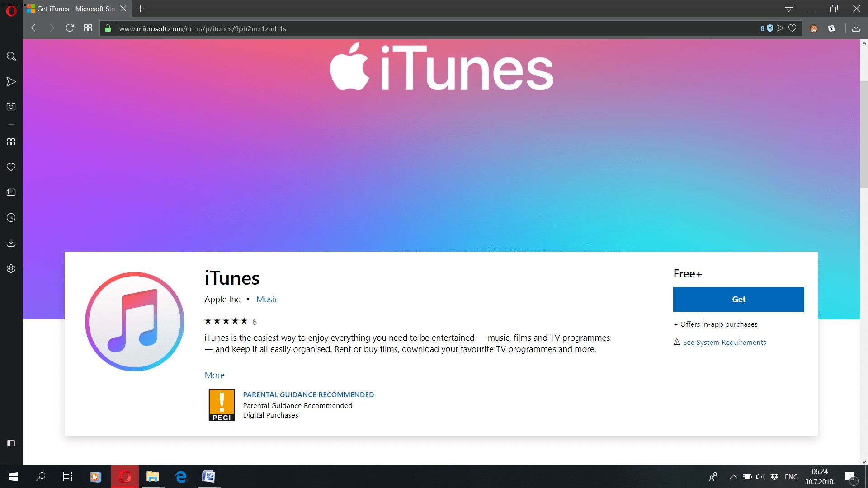Open history with the sidebar clock icon
Screen dimensions: 868x488
coord(11,218)
